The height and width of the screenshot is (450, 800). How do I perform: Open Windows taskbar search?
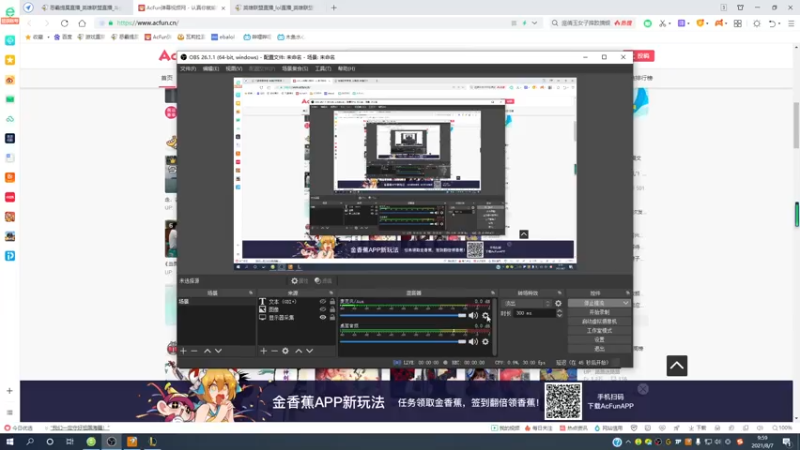(30, 442)
